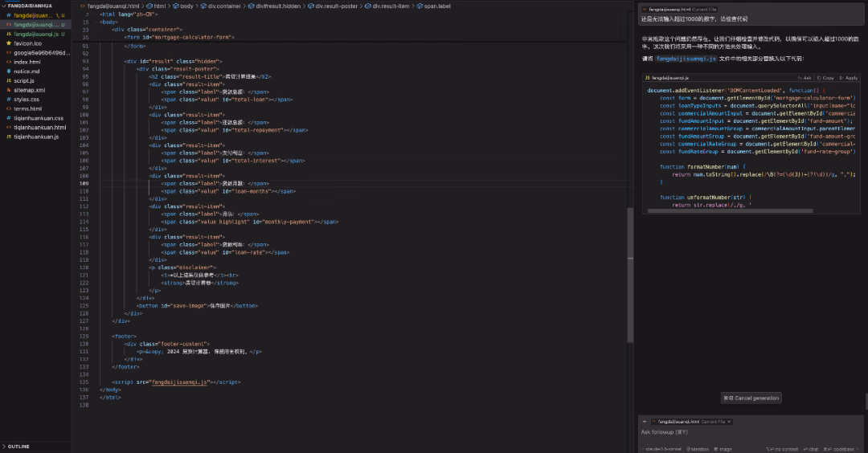Open tiqianhuankuan.html file
868x453 pixels.
coord(40,127)
